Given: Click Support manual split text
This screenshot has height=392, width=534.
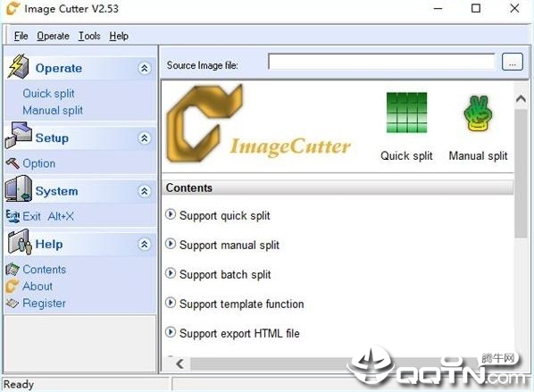Looking at the screenshot, I should tap(229, 245).
